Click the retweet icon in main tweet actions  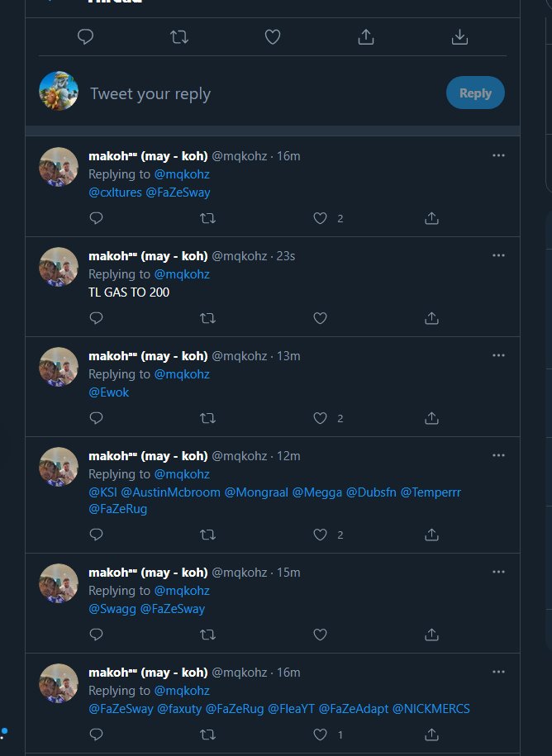[x=178, y=37]
